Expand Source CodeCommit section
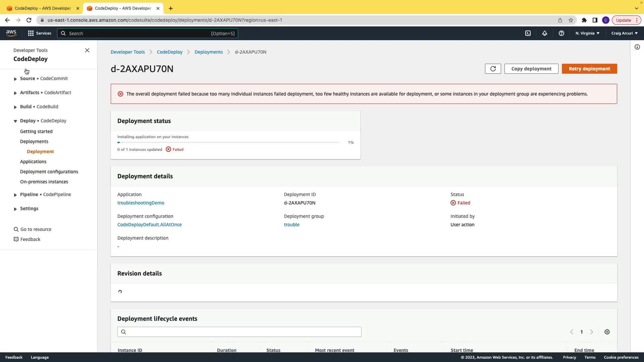Image resolution: width=644 pixels, height=362 pixels. tap(15, 79)
